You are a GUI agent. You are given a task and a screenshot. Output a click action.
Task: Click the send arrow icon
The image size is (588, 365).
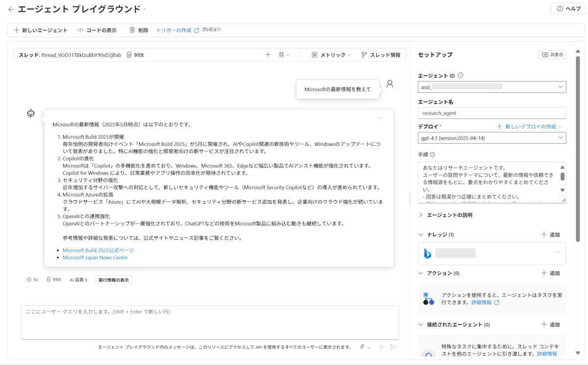[392, 347]
